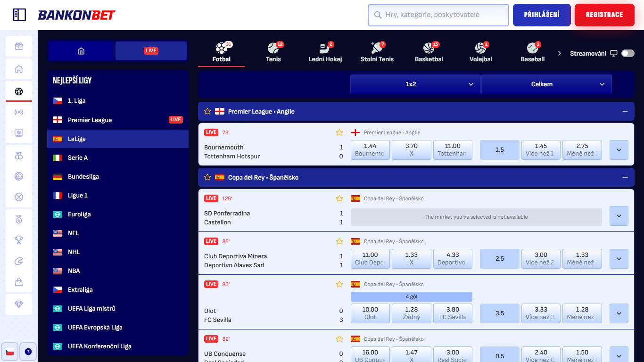Open Euroliga in best leagues
This screenshot has height=362, width=644.
(118, 214)
